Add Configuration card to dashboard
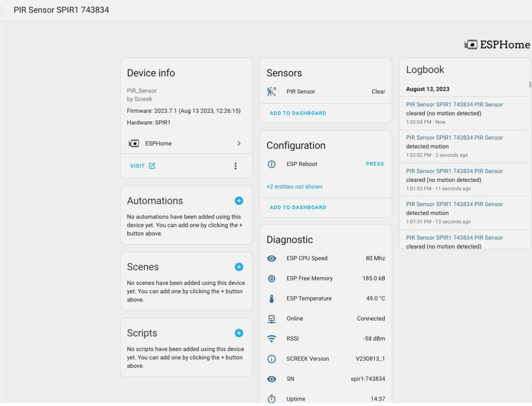 pos(298,208)
